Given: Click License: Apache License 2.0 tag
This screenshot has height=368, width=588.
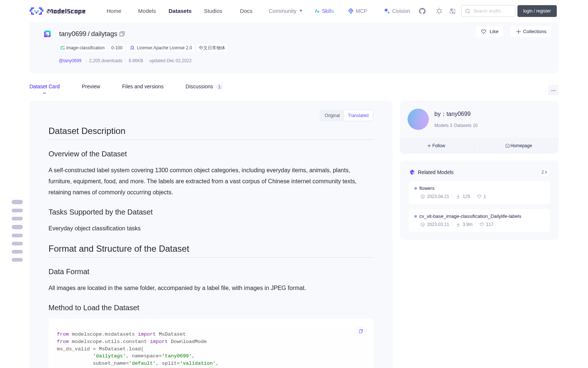Looking at the screenshot, I should pos(161,48).
